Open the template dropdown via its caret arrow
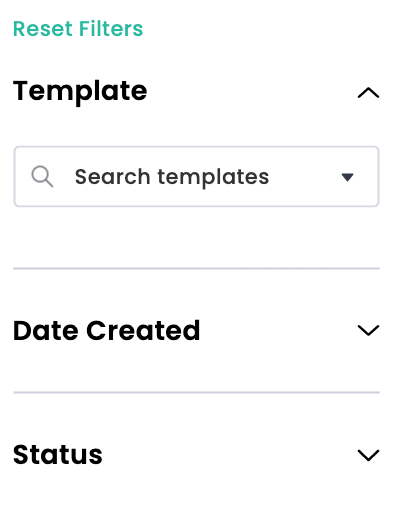Viewport: 404px width, 524px height. [347, 177]
